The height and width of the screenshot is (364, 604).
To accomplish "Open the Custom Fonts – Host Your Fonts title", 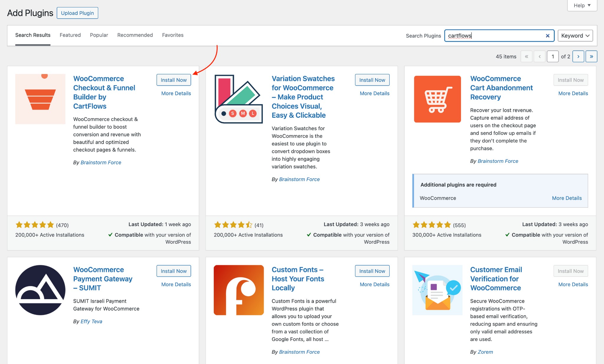I will coord(298,279).
